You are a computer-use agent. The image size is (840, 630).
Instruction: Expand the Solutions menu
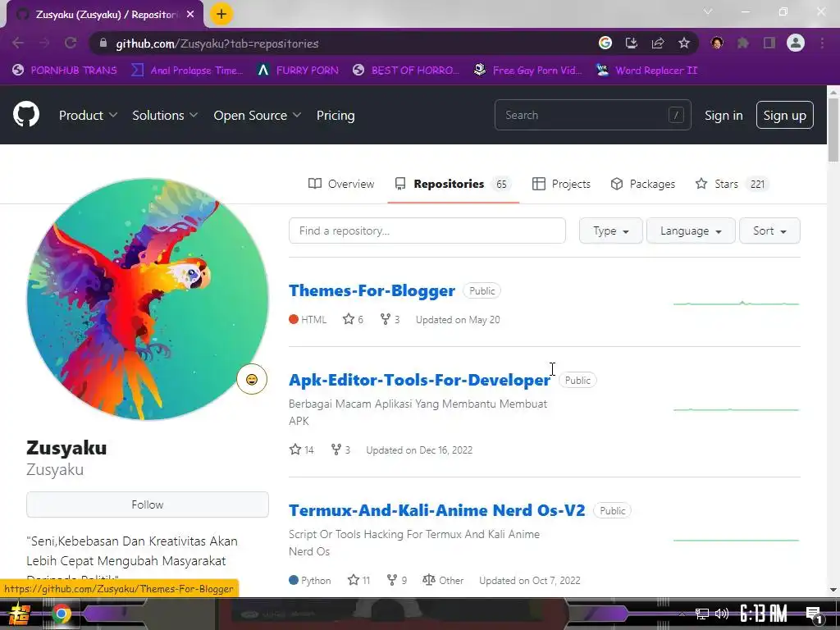tap(165, 115)
